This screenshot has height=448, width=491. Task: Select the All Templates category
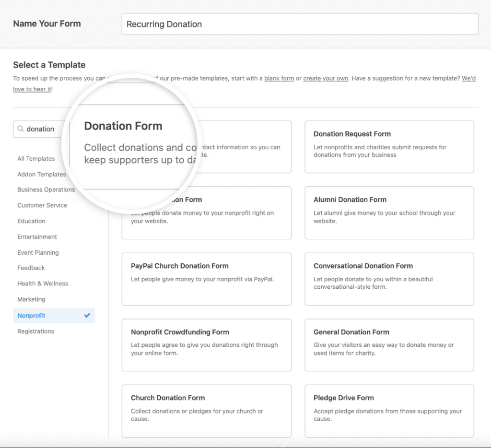tap(36, 158)
